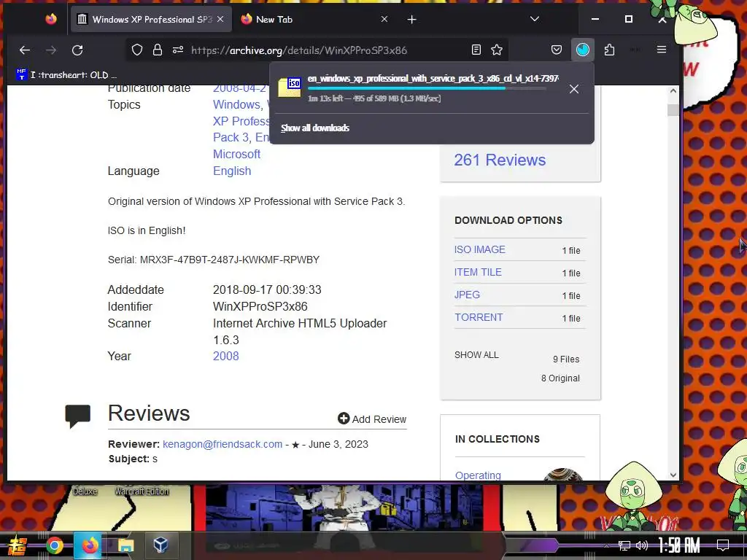Toggle reader view icon
This screenshot has height=560, width=747.
point(476,50)
